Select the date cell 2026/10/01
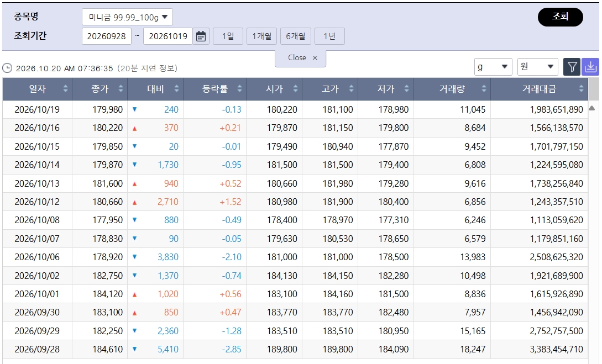Screen dimensions: 602x364 (x=37, y=294)
